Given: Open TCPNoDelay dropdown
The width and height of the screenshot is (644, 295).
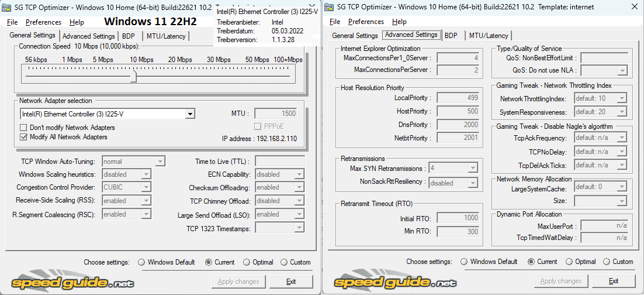Looking at the screenshot, I should tap(622, 152).
